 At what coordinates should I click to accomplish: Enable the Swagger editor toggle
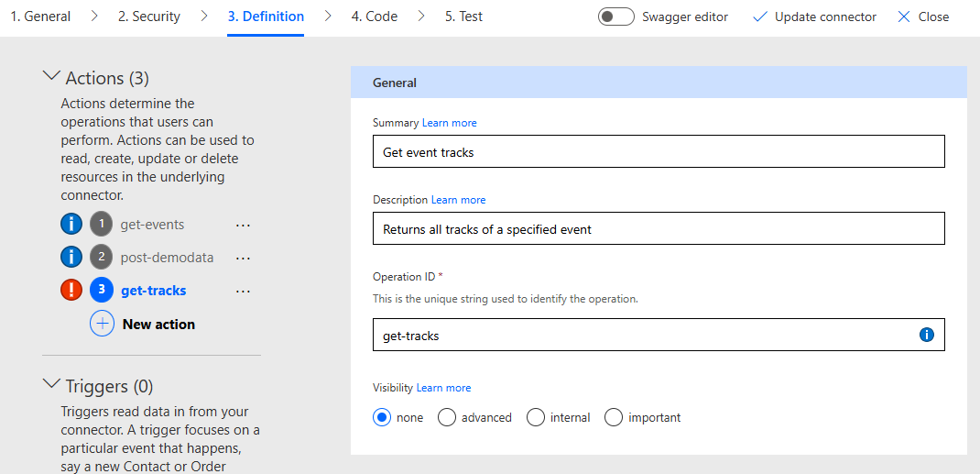click(615, 17)
